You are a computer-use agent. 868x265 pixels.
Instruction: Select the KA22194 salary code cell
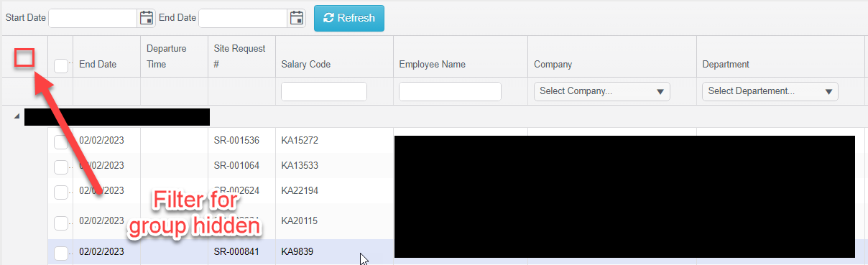pos(300,190)
